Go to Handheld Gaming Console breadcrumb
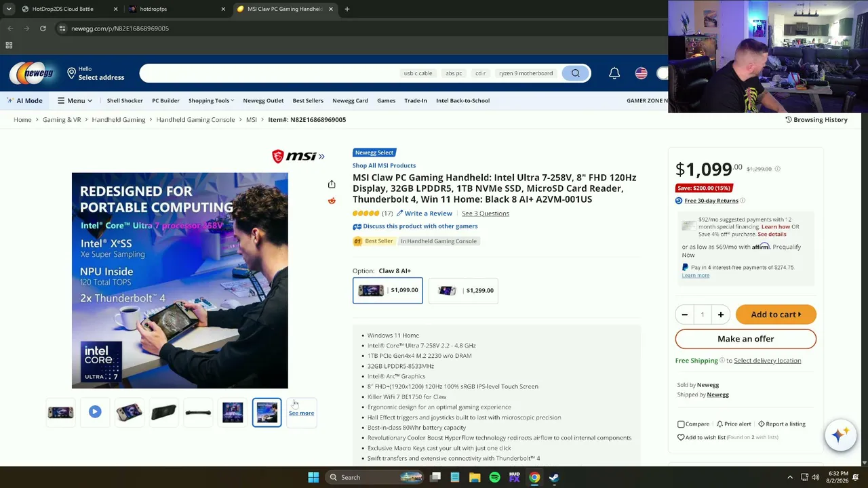The width and height of the screenshot is (868, 488). point(195,120)
